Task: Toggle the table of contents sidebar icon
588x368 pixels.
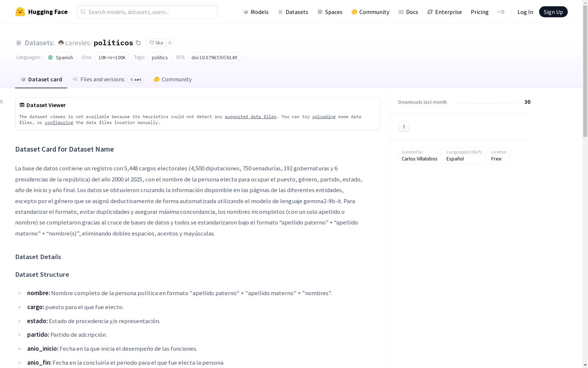Action: (x=2, y=102)
